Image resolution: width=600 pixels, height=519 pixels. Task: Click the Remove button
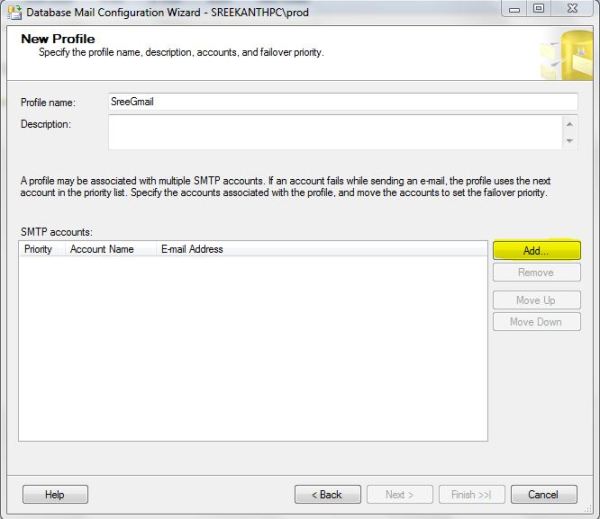pyautogui.click(x=536, y=272)
